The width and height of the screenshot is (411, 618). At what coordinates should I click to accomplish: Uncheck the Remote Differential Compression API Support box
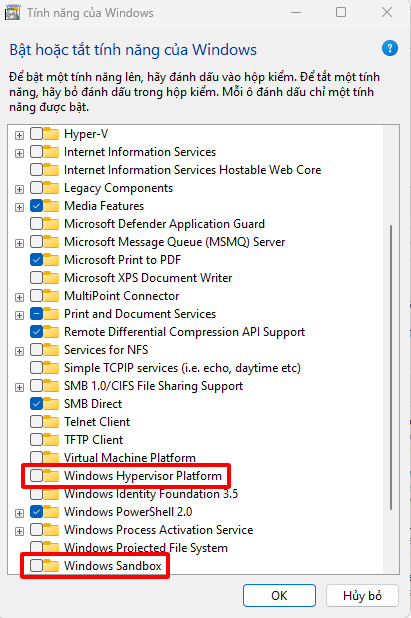pyautogui.click(x=36, y=332)
